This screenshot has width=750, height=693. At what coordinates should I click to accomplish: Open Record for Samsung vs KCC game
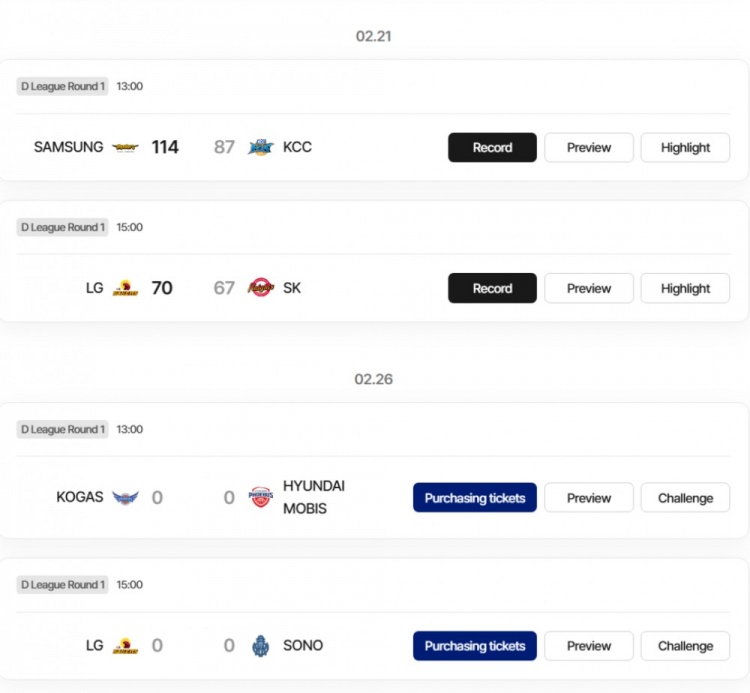tap(492, 148)
